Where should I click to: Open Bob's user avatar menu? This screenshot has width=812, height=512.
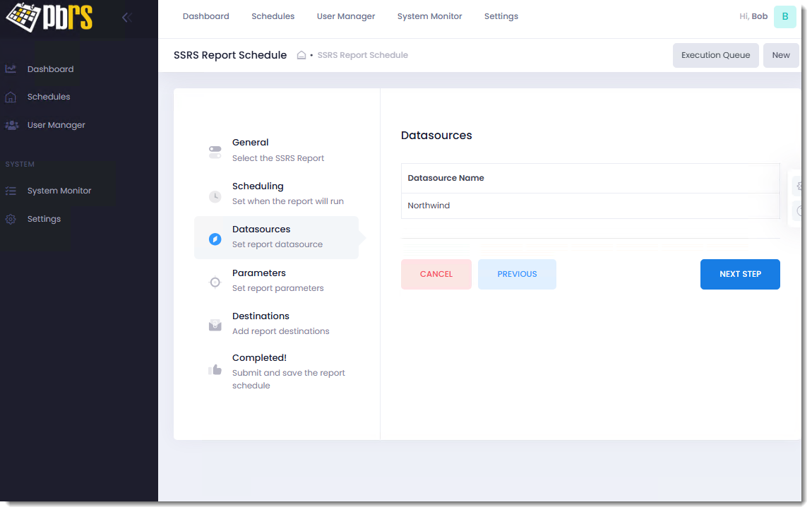[784, 16]
